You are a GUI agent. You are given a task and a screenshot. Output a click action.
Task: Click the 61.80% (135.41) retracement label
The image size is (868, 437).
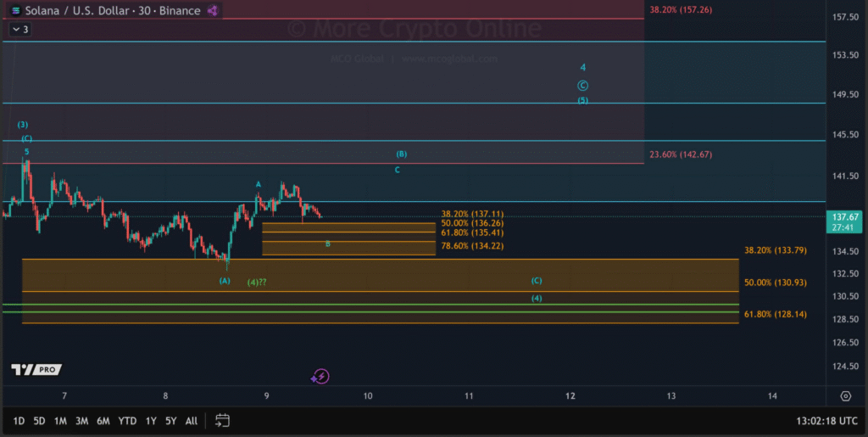pyautogui.click(x=472, y=233)
